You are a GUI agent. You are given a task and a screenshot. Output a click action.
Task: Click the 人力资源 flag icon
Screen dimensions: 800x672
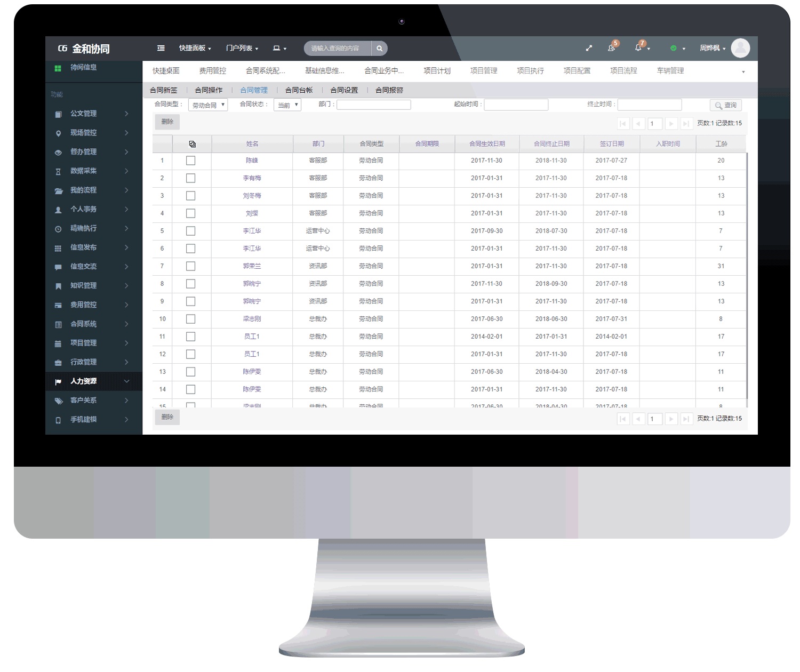point(58,382)
